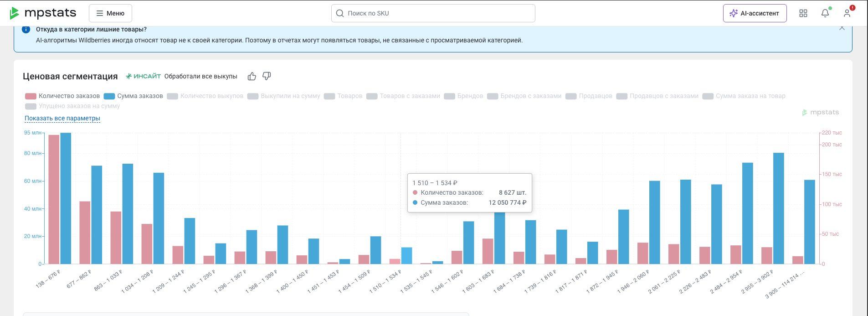Click the pink bar for 677 – 862 ₽
This screenshot has width=868, height=316.
coord(85,233)
